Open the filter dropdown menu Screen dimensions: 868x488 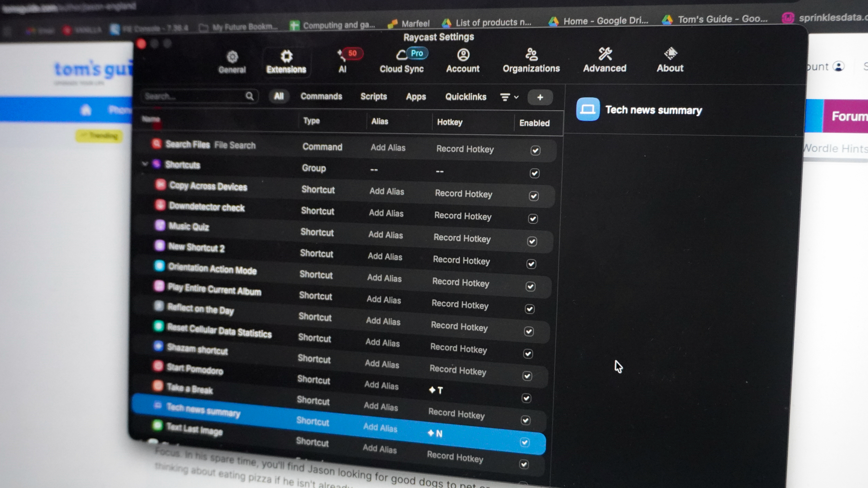click(x=508, y=97)
